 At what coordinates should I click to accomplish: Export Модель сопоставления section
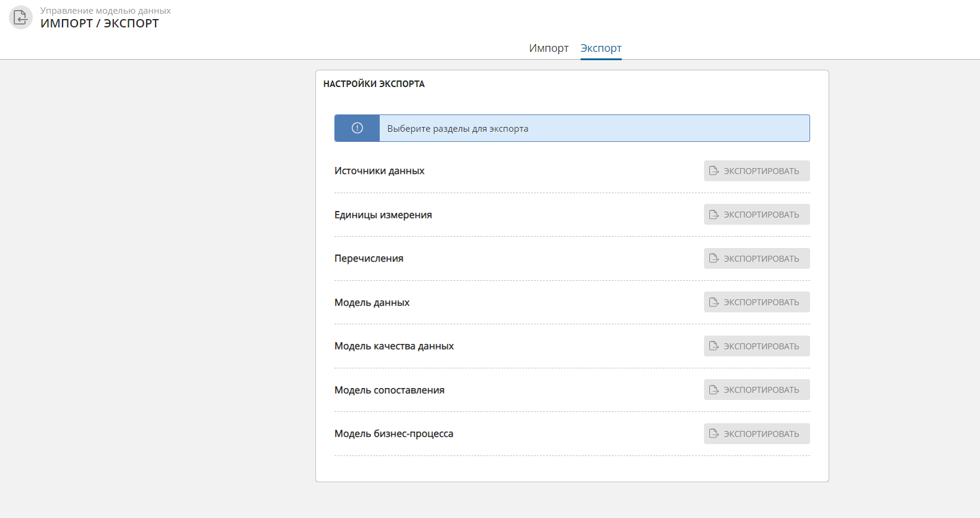[756, 390]
